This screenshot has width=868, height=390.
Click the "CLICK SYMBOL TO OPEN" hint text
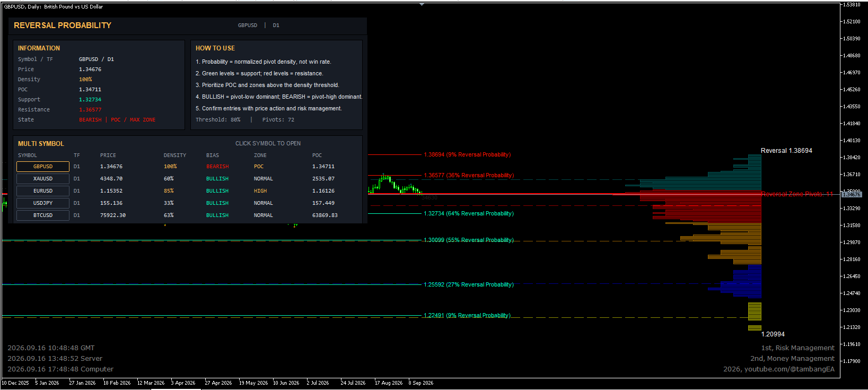[x=268, y=144]
